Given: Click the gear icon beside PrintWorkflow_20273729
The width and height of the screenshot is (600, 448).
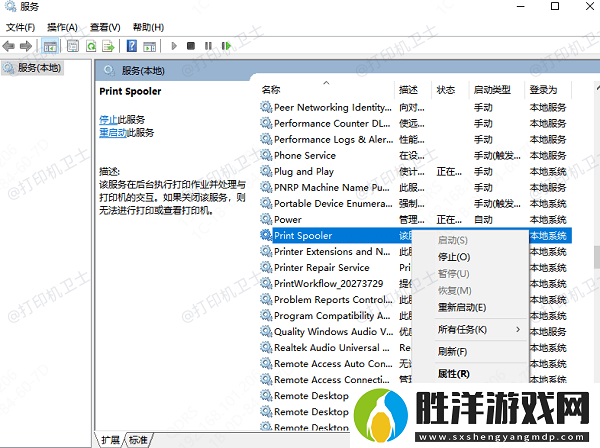Looking at the screenshot, I should click(266, 283).
